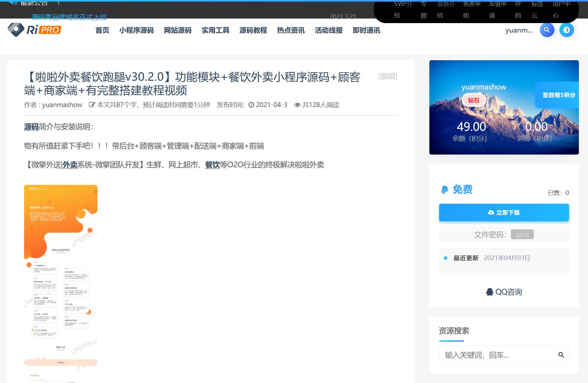Go to 网站源码 section

(178, 30)
